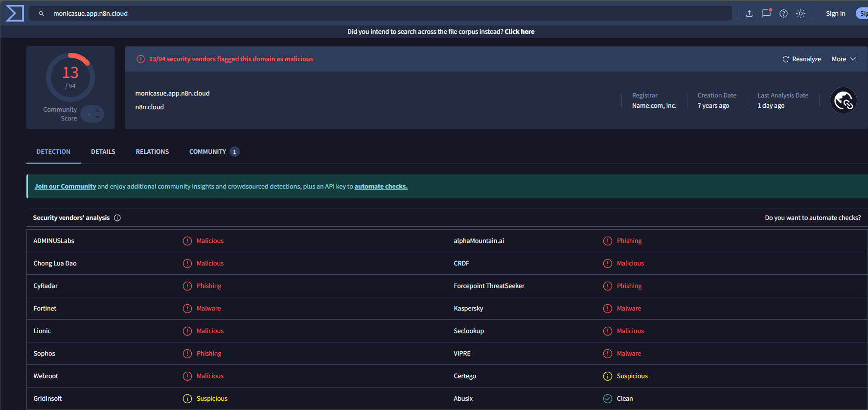Click the globe link icon for the domain
Viewport: 868px width, 410px height.
click(843, 100)
